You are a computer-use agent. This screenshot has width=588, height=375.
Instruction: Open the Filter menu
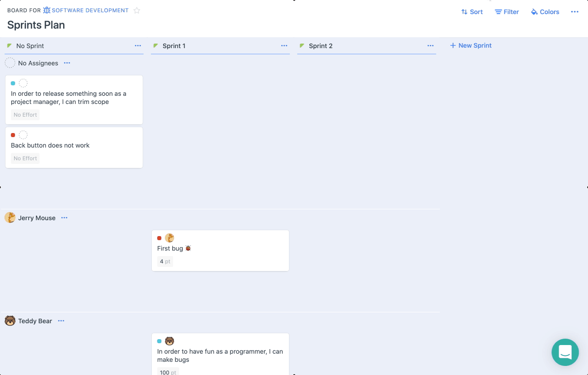(507, 12)
